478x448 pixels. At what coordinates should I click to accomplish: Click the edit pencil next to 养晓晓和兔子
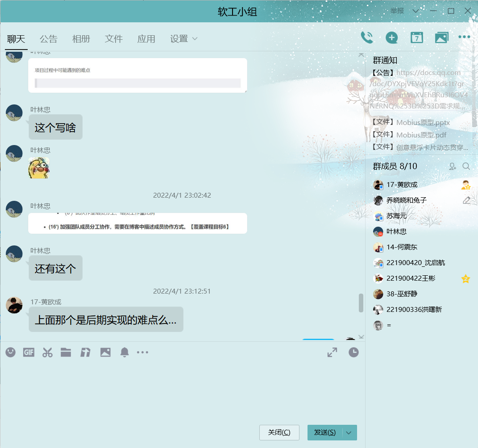click(466, 200)
